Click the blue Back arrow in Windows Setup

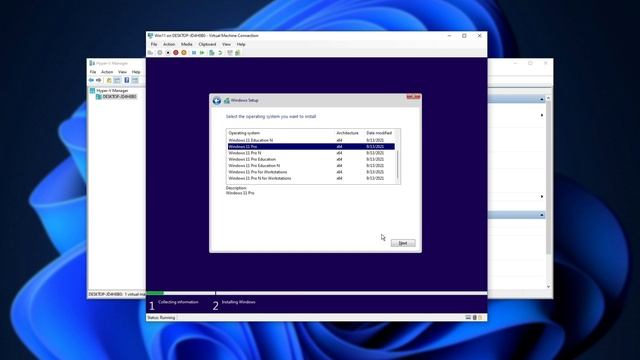[x=217, y=100]
